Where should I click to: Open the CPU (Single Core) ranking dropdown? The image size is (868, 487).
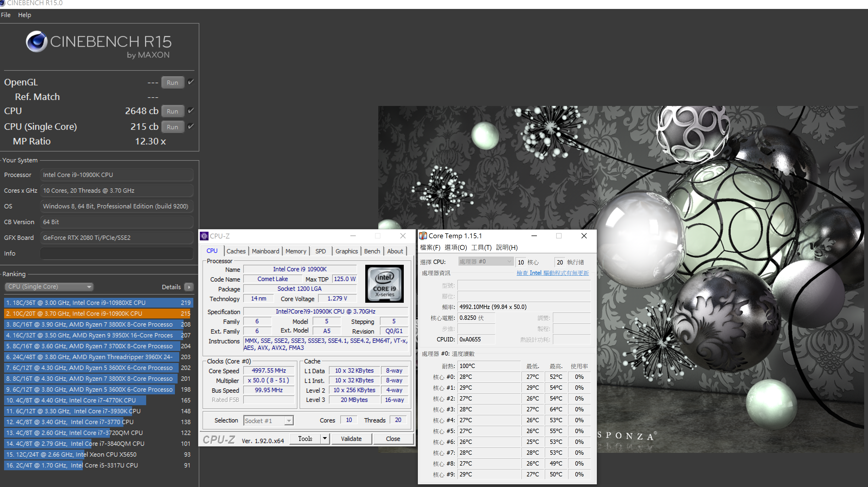[x=49, y=287]
